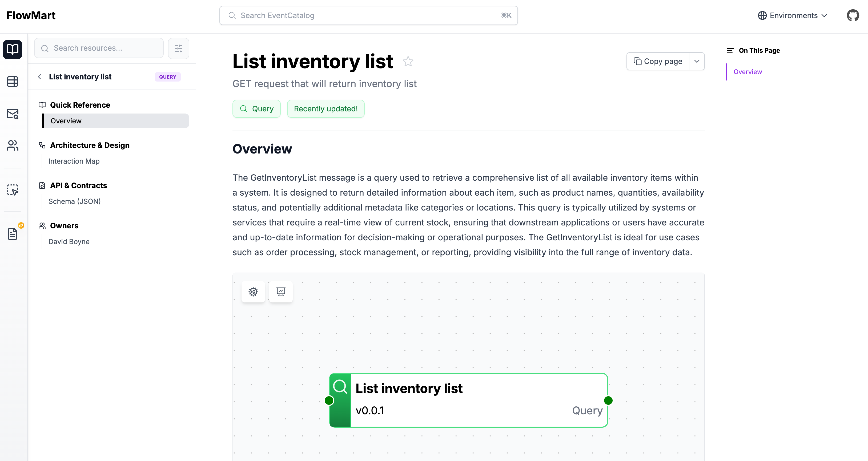Open the teams and users sidebar icon
The height and width of the screenshot is (461, 868).
(x=13, y=145)
